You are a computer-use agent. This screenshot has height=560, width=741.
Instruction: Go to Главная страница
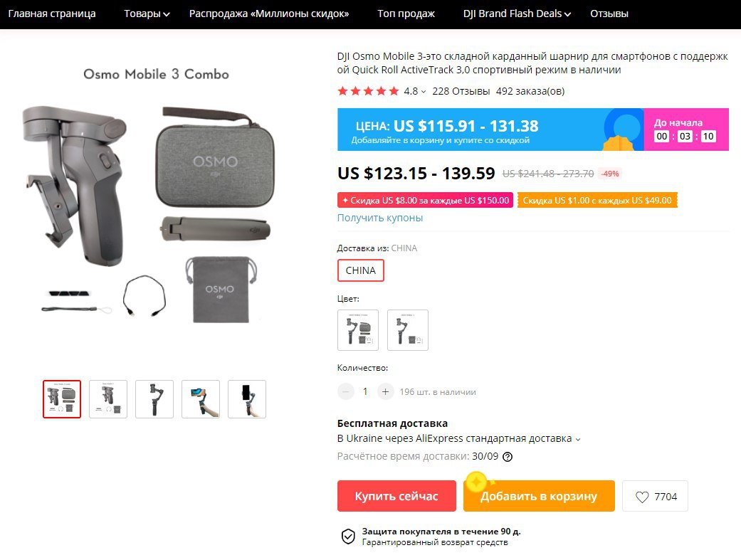(x=52, y=14)
